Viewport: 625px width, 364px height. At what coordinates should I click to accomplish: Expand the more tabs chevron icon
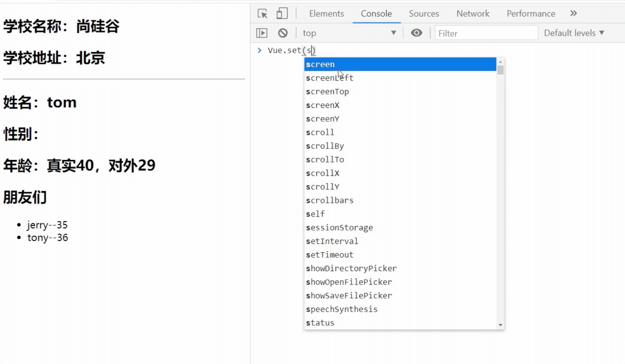tap(573, 13)
